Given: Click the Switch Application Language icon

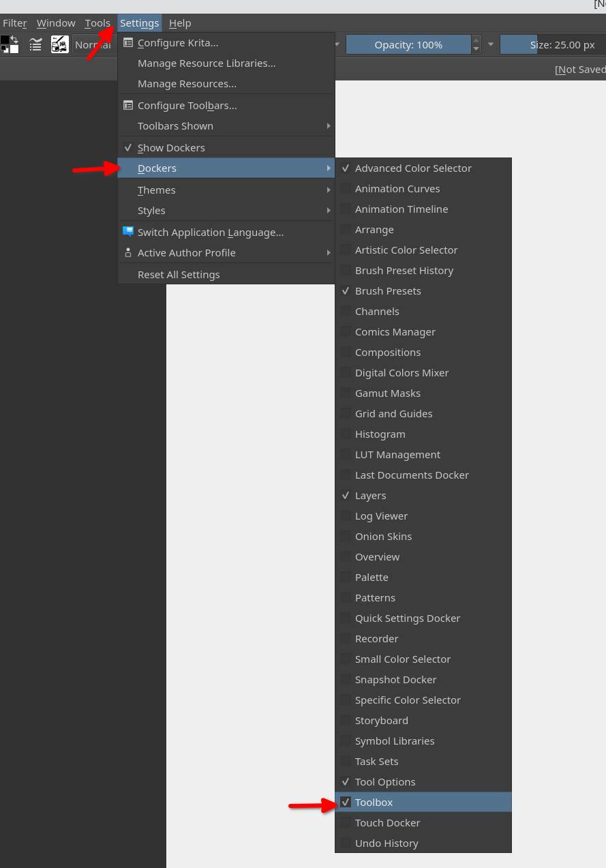Looking at the screenshot, I should coord(128,232).
